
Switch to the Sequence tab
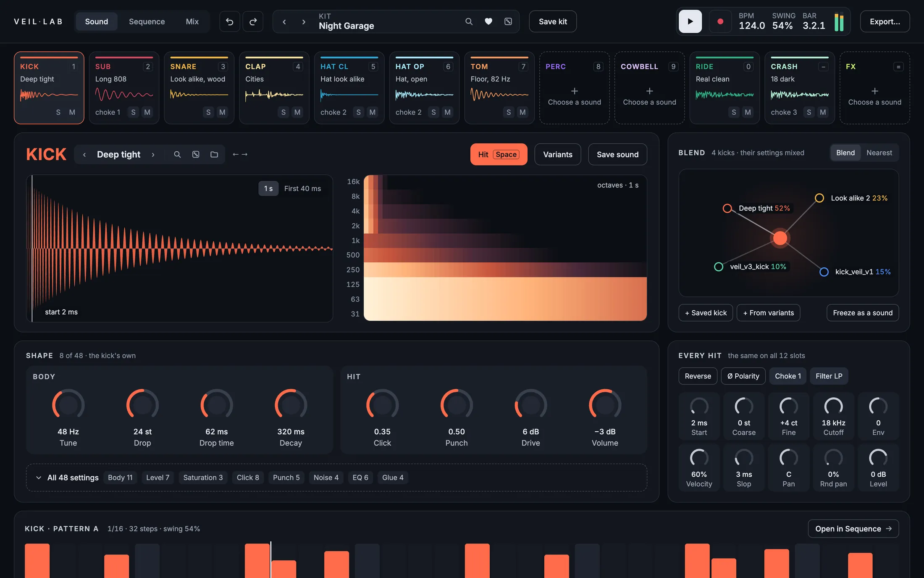[147, 21]
